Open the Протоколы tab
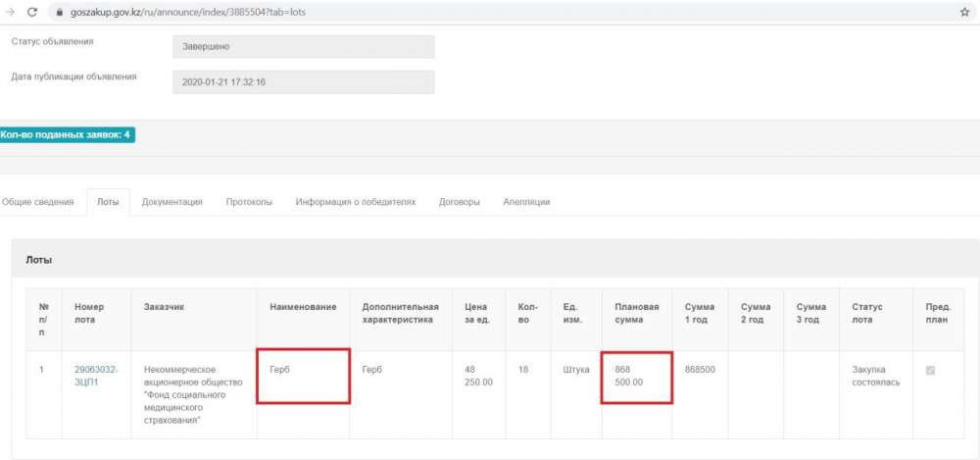980x460 pixels. pyautogui.click(x=249, y=202)
